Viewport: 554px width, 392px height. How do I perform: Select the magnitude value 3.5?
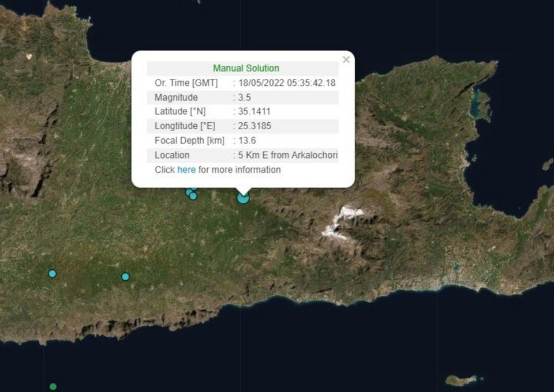point(245,97)
